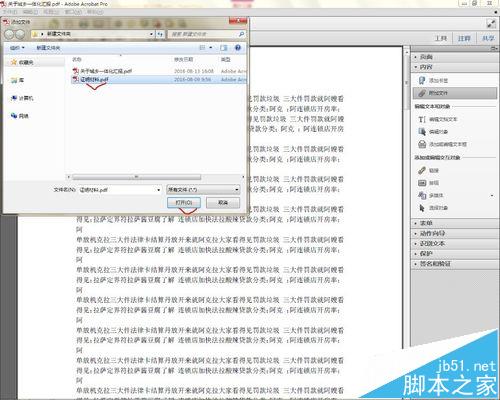Image resolution: width=500 pixels, height=400 pixels.
Task: Open the file name history dropdown
Action: click(158, 190)
